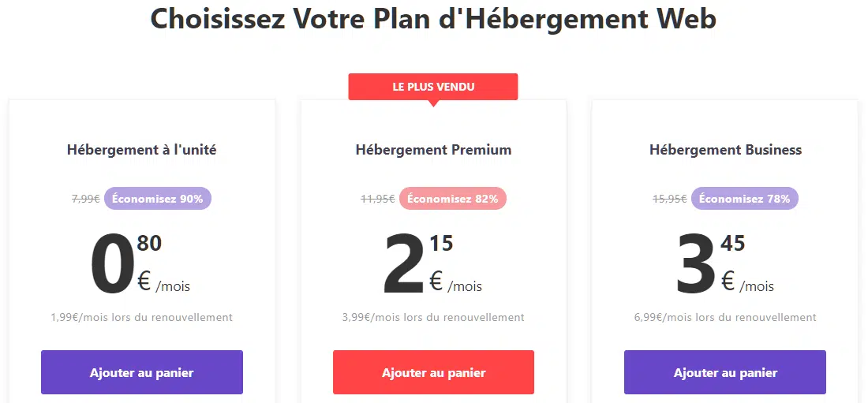Image resolution: width=868 pixels, height=403 pixels.
Task: Click the strikethrough 11,95€ price
Action: (378, 199)
